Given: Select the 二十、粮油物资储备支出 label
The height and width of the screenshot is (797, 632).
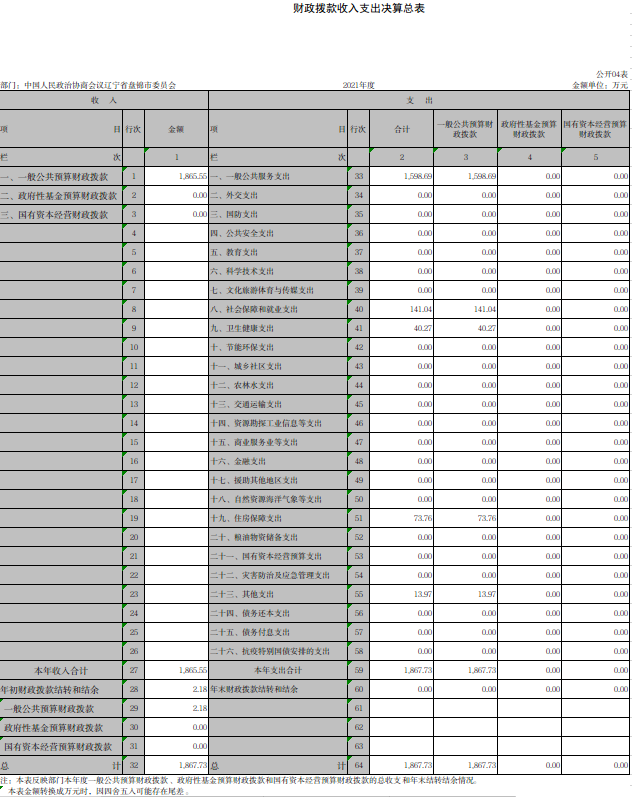Looking at the screenshot, I should pyautogui.click(x=254, y=537).
